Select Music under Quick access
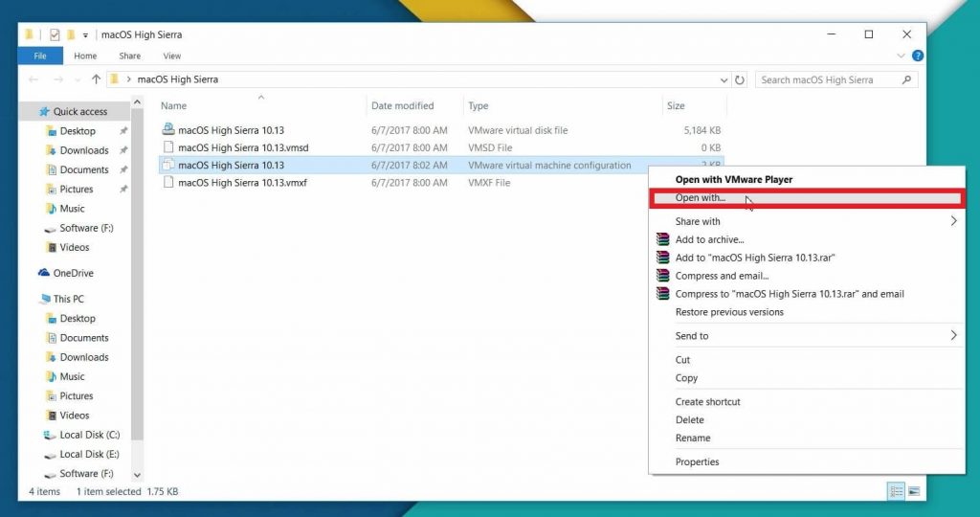Image resolution: width=980 pixels, height=517 pixels. 72,208
